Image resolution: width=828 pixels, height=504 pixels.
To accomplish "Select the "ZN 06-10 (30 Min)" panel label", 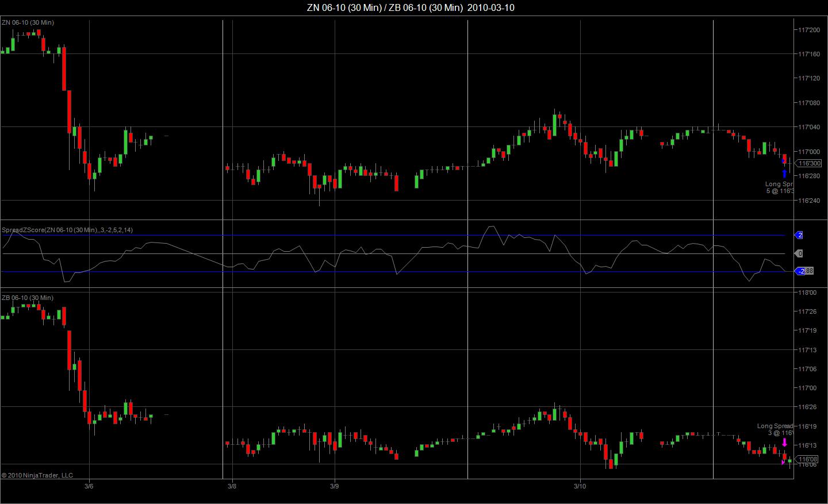I will (x=28, y=22).
